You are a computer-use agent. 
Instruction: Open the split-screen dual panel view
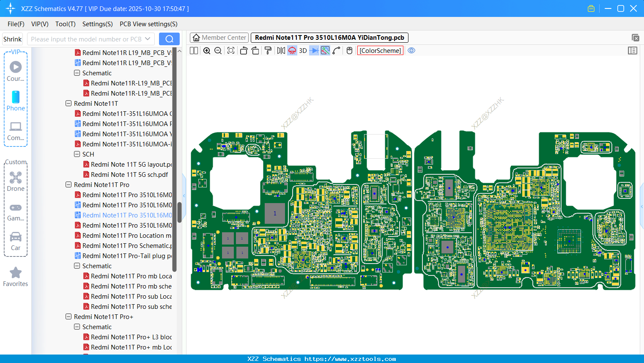coord(193,50)
